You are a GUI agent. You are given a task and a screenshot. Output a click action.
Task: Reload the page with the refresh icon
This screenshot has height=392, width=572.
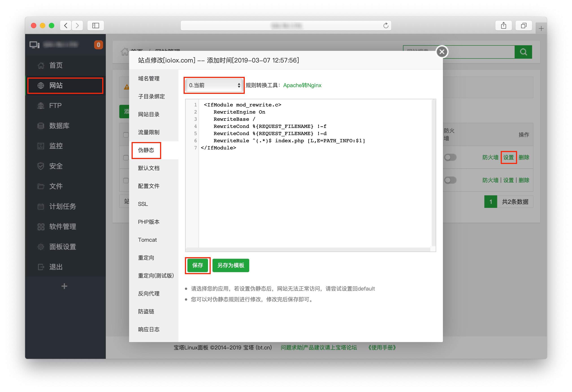(386, 25)
